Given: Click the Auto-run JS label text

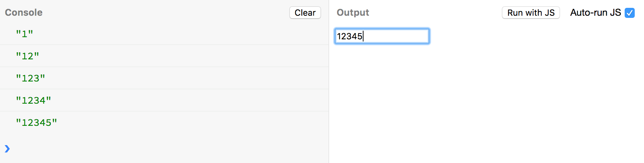Looking at the screenshot, I should tap(595, 13).
